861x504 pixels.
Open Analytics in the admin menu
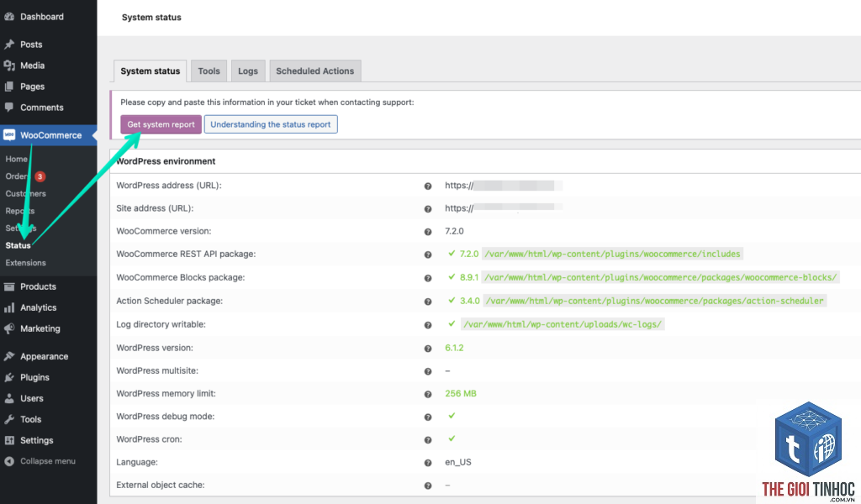coord(39,307)
